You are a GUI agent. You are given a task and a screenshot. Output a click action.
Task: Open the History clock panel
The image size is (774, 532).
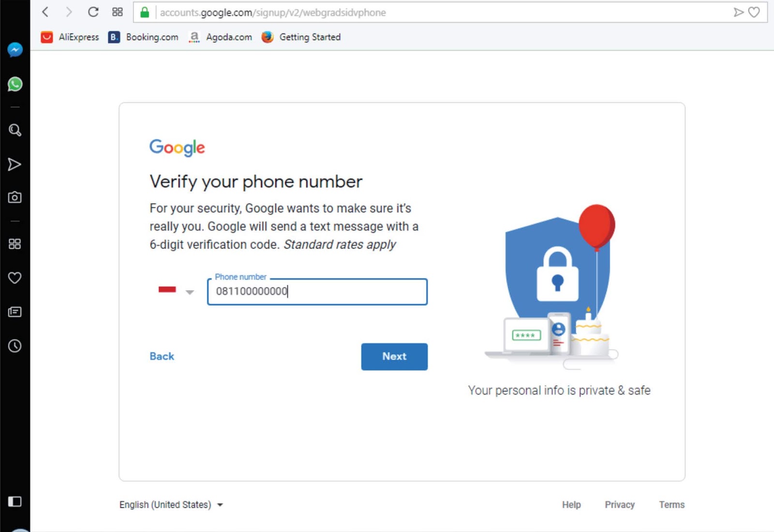point(15,346)
